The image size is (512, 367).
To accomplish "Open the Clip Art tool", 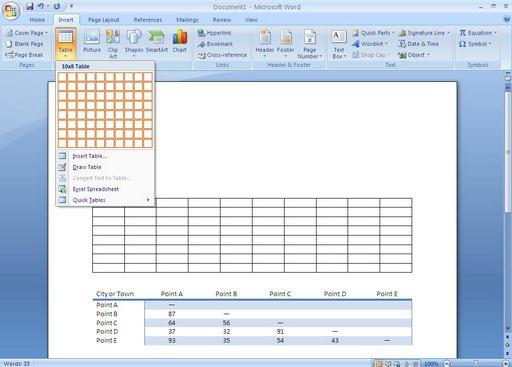I will pos(113,44).
